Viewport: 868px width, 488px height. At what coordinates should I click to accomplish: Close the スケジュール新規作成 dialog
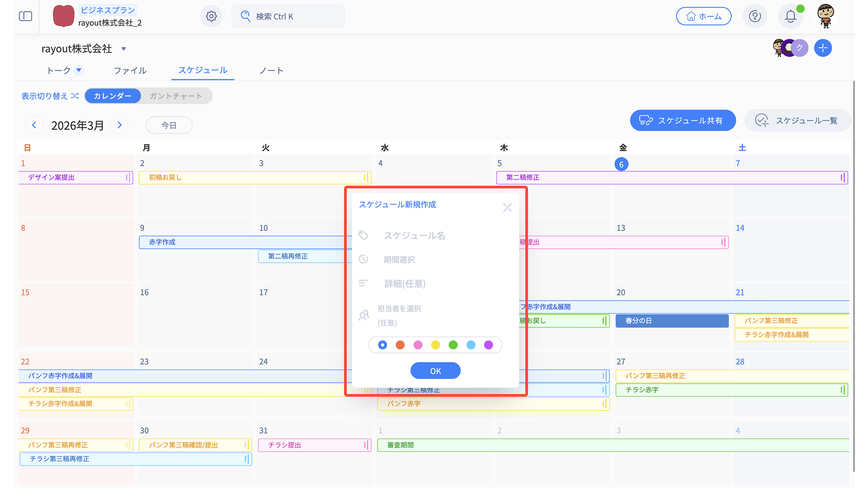(507, 207)
